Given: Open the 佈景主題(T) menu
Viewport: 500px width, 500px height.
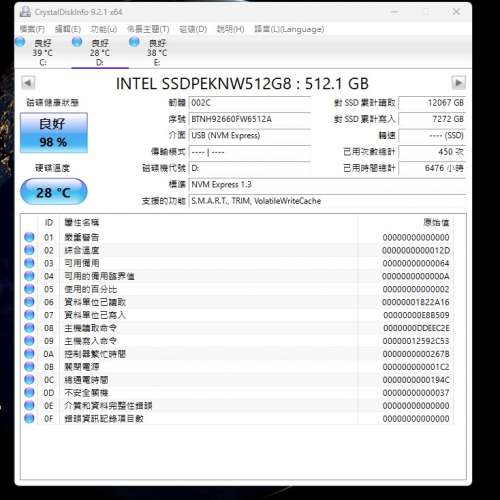Looking at the screenshot, I should click(148, 29).
